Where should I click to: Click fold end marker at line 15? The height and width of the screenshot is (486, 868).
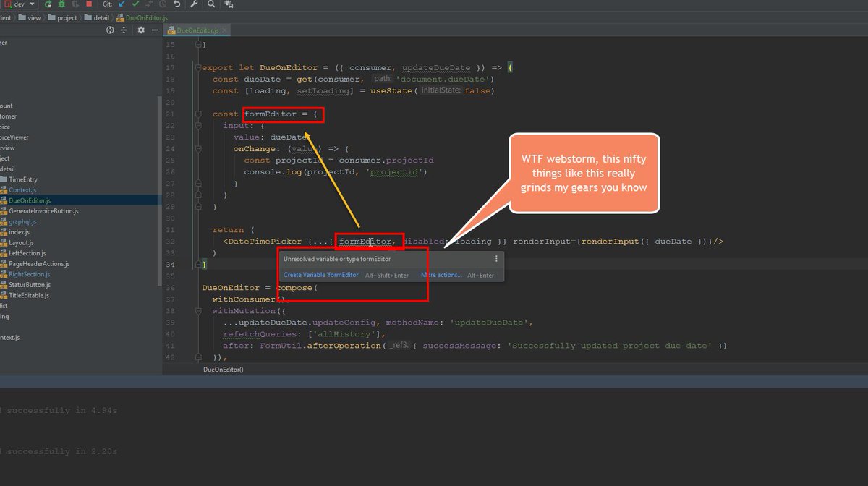tap(197, 45)
